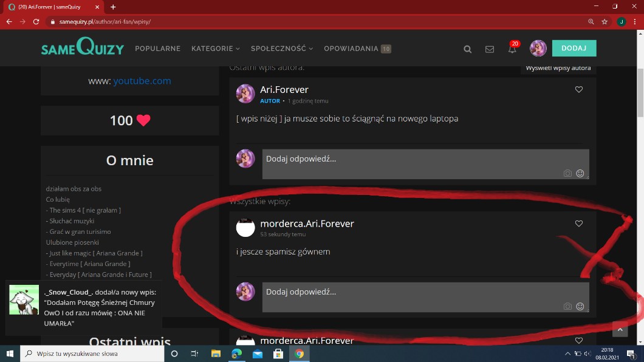Open the youtube.com link
The height and width of the screenshot is (362, 644).
[142, 81]
